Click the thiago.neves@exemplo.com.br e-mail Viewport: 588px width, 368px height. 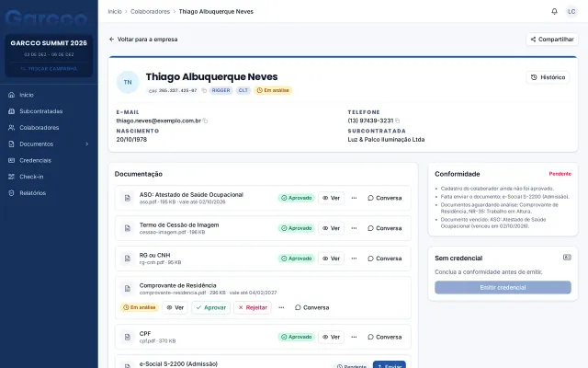pos(158,121)
